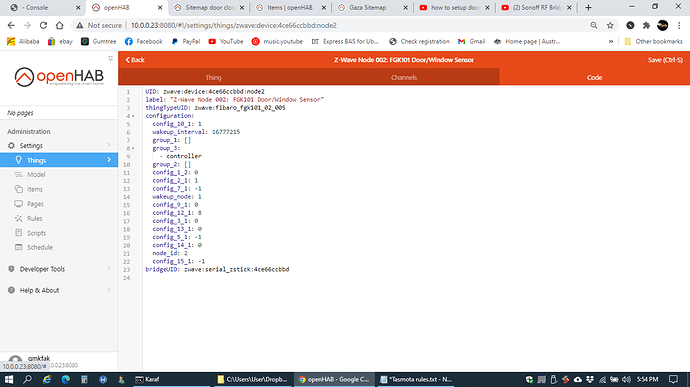Click the volume icon in system tray

[626, 379]
